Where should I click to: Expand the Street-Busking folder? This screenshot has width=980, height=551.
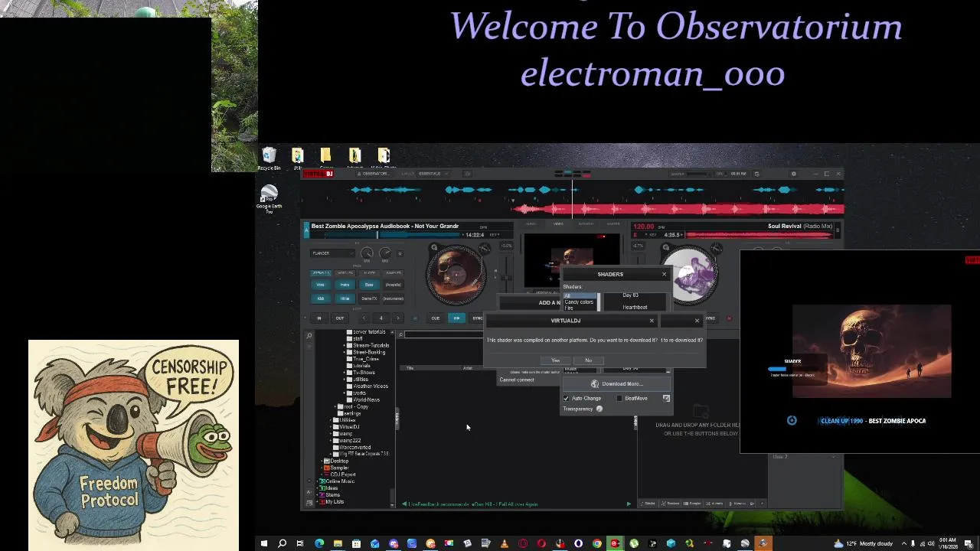345,352
